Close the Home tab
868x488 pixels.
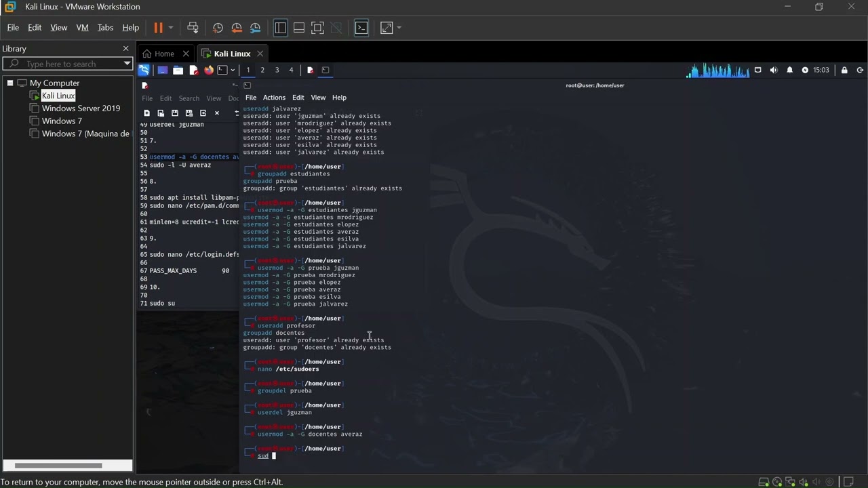(x=186, y=54)
